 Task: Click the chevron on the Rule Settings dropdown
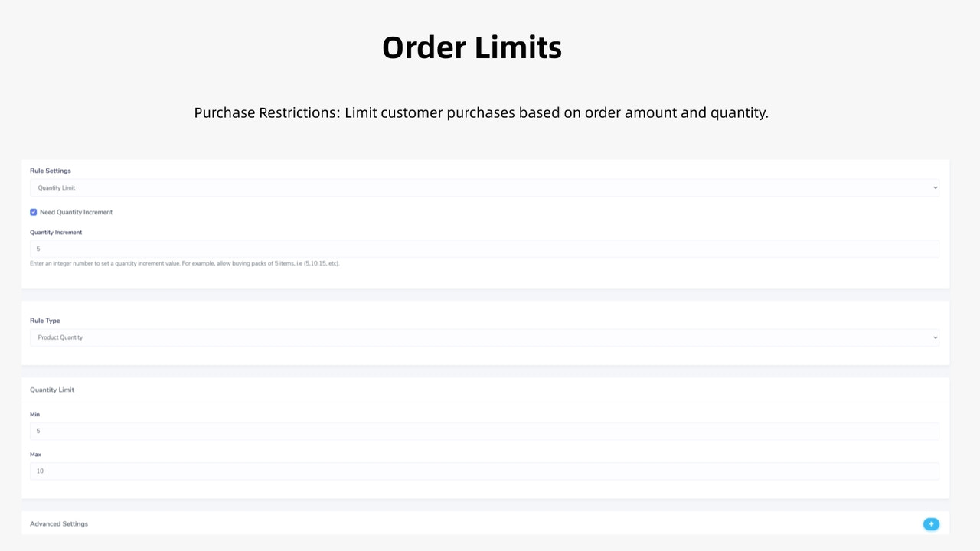(934, 187)
